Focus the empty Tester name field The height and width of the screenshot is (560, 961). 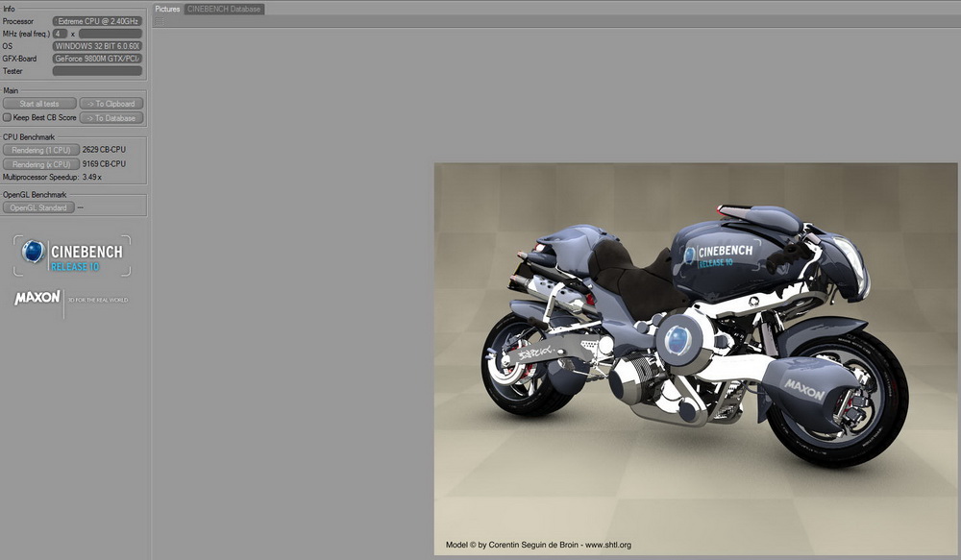point(97,71)
